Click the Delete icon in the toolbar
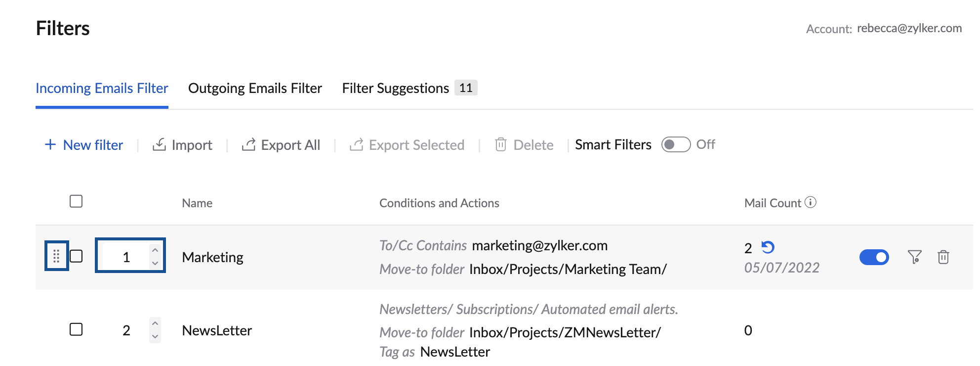This screenshot has width=980, height=366. (x=500, y=144)
